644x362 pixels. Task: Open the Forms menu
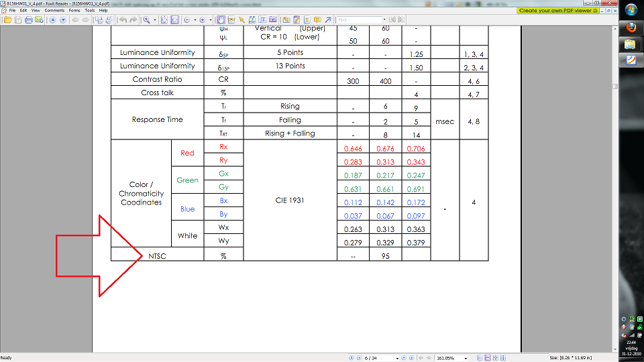[74, 11]
